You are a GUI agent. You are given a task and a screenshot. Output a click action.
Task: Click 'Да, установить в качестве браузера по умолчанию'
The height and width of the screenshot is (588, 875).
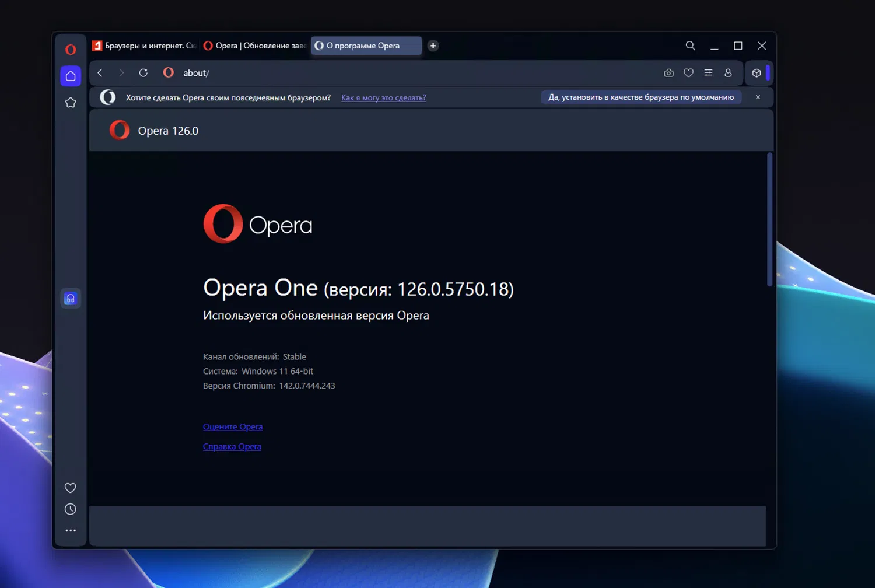point(641,97)
